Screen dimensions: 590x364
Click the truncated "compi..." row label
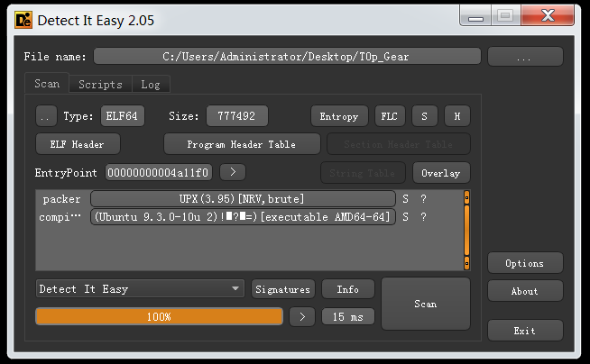coord(60,217)
